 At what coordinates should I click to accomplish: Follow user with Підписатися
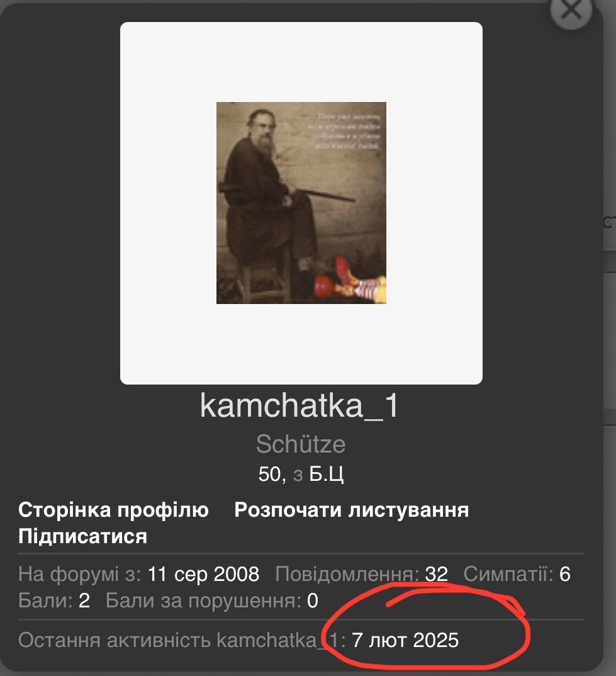(83, 536)
